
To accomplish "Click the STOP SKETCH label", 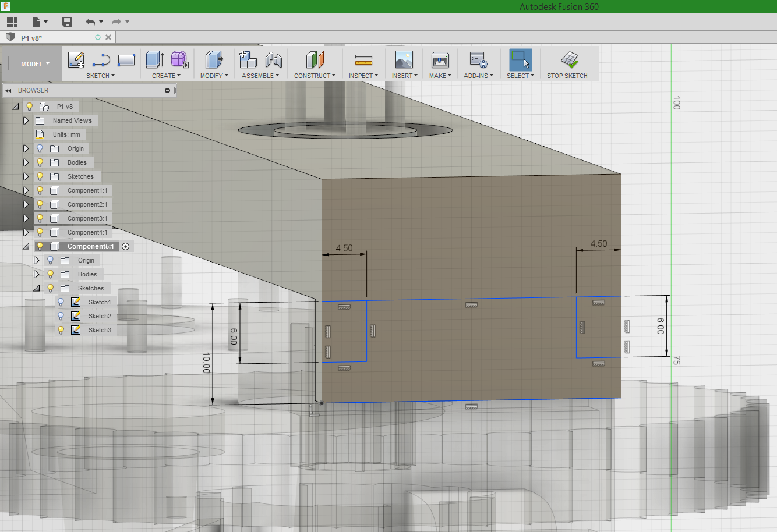I will coord(567,76).
